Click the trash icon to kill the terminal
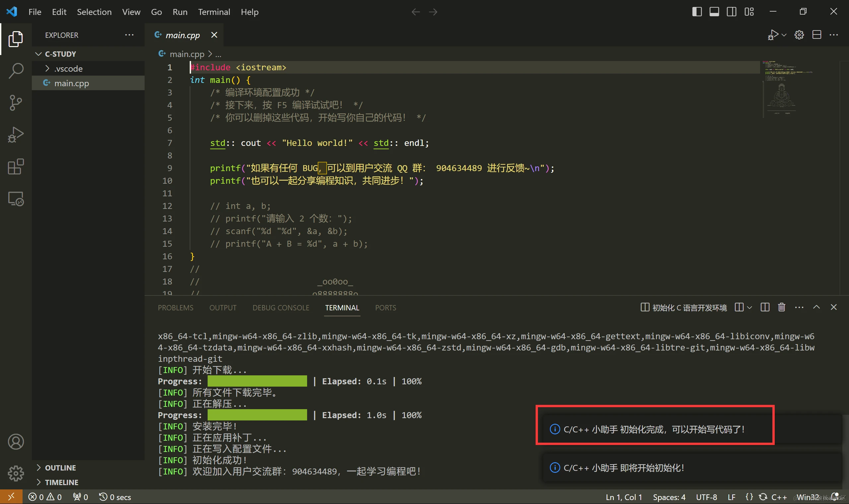The height and width of the screenshot is (504, 849). 781,307
